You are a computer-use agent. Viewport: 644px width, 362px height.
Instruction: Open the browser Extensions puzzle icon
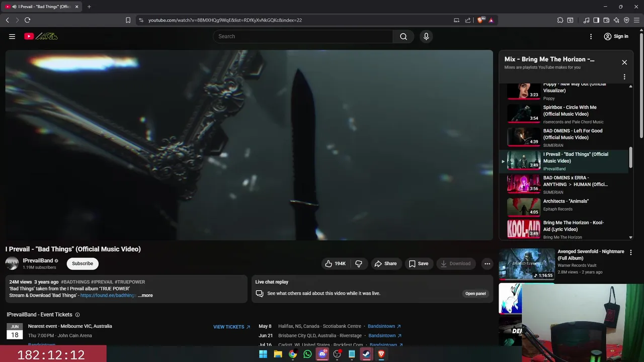click(560, 20)
